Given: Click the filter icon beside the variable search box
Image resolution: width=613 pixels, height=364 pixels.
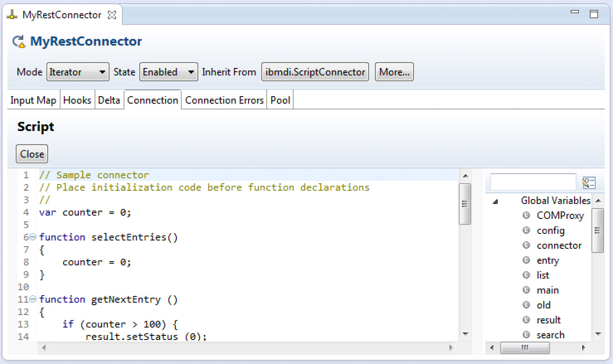Looking at the screenshot, I should [589, 182].
